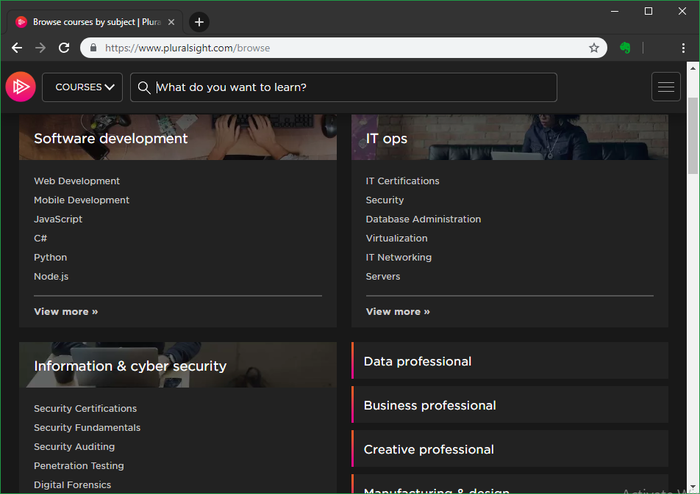Click the scrollbar up arrow
Screen dimensions: 700x494
pos(692,68)
